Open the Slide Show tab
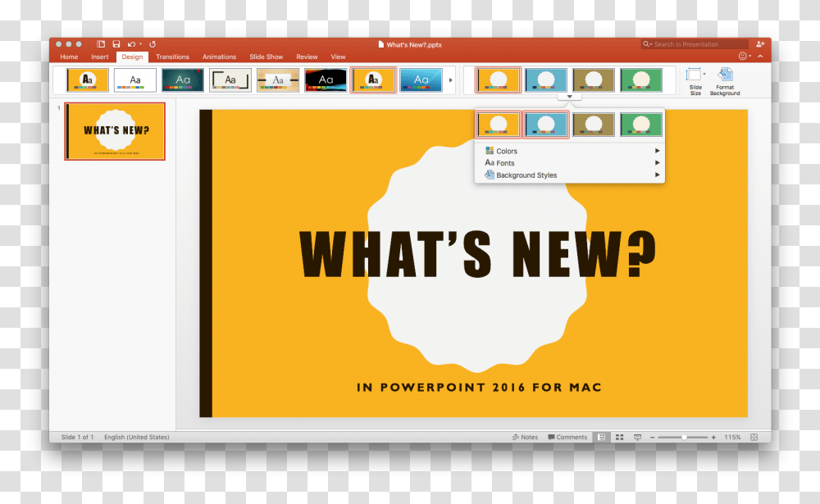The height and width of the screenshot is (504, 820). click(266, 57)
